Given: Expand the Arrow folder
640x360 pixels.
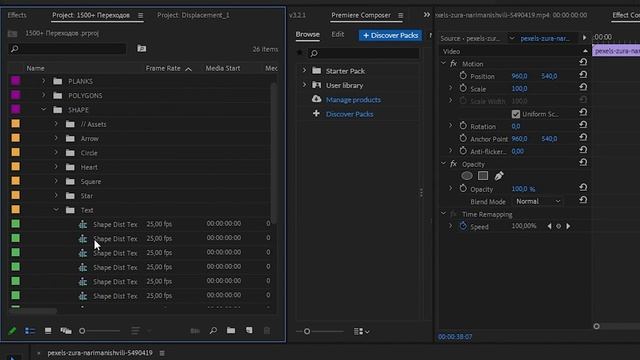Looking at the screenshot, I should pyautogui.click(x=56, y=138).
